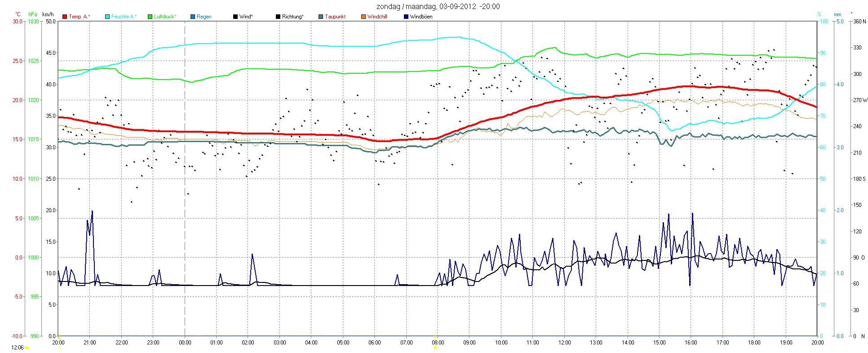Click the dark blue Windböen legend swatch

(x=406, y=17)
